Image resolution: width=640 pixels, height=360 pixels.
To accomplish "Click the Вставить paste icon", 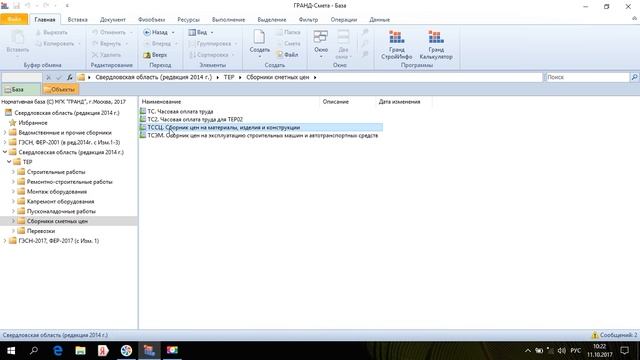I will (x=18, y=38).
